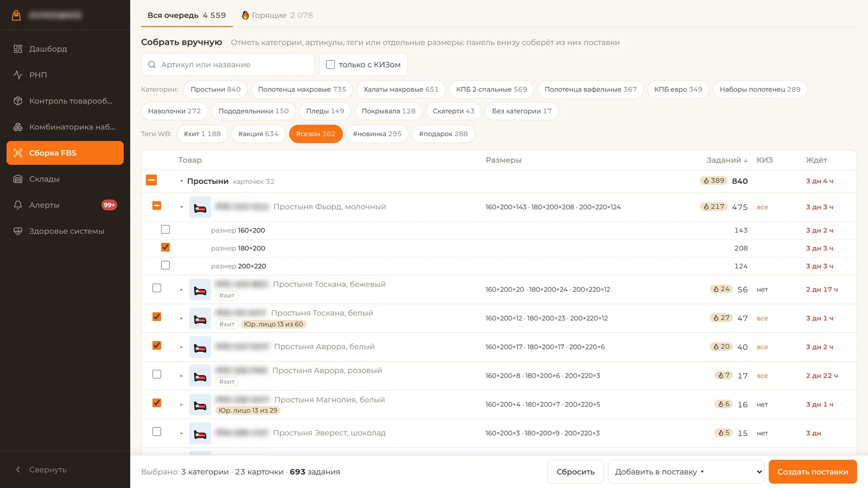Click the Алерты bell icon
This screenshot has width=868, height=488.
pyautogui.click(x=18, y=205)
